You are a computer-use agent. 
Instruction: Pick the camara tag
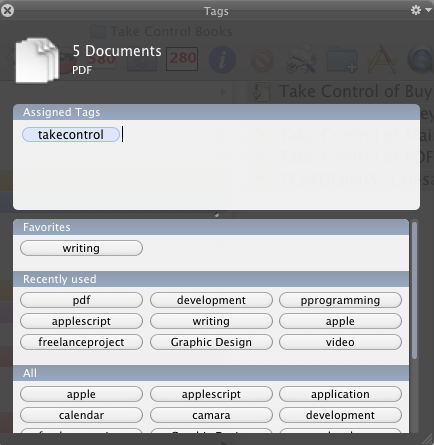click(x=211, y=415)
